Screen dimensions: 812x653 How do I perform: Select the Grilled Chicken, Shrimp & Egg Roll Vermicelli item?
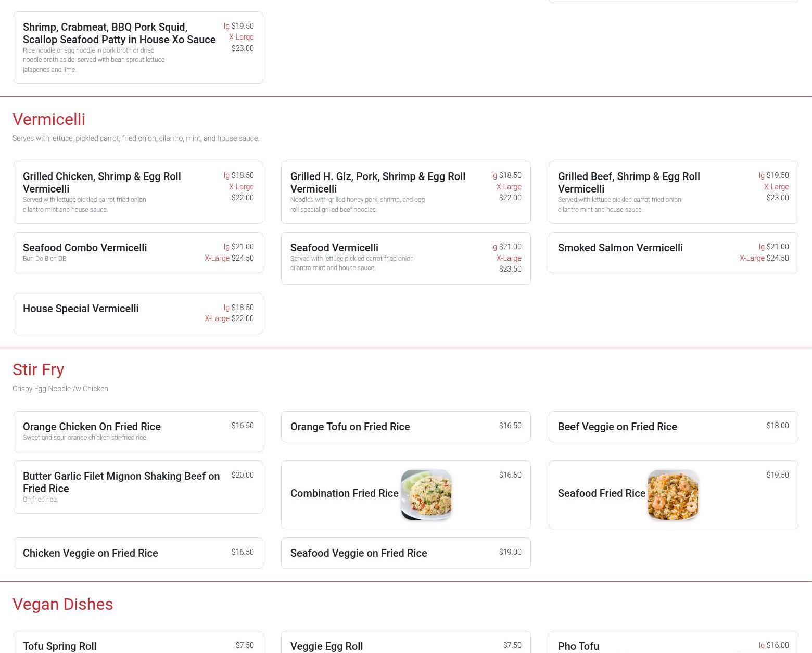tap(138, 192)
